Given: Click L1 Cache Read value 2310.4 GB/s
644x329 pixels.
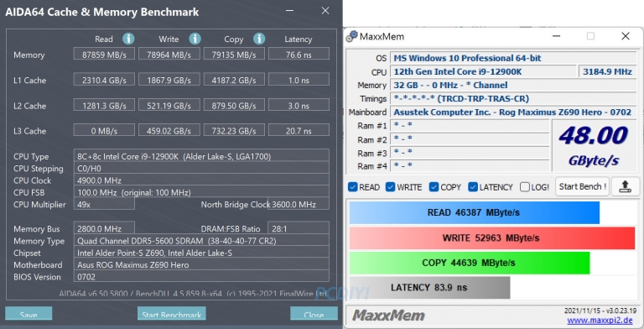Looking at the screenshot, I should pyautogui.click(x=104, y=80).
